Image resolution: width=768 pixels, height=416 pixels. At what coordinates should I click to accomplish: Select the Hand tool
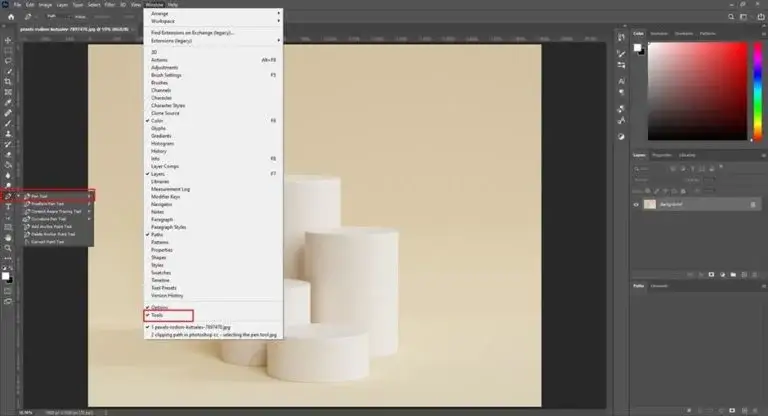click(8, 238)
